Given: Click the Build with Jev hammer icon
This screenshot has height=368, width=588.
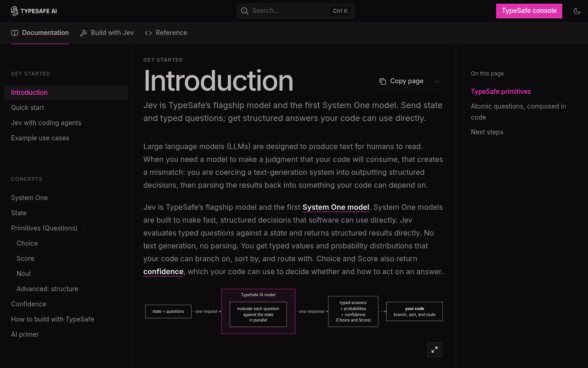Looking at the screenshot, I should point(84,33).
